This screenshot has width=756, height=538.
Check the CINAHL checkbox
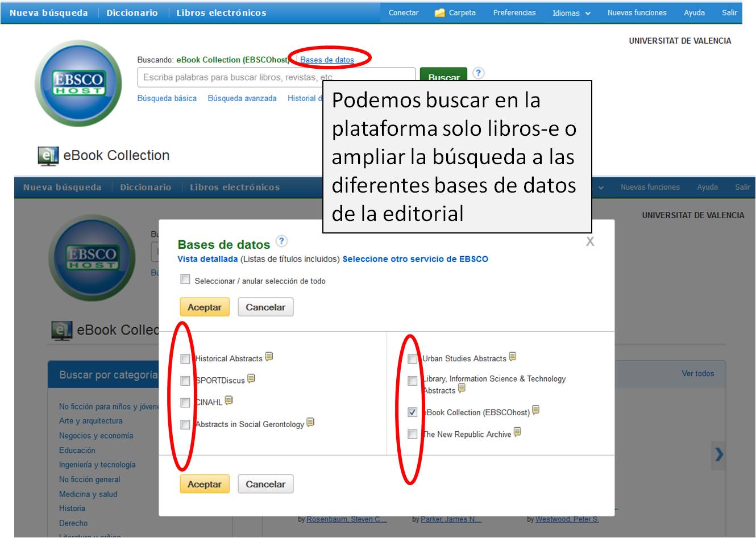pos(185,403)
